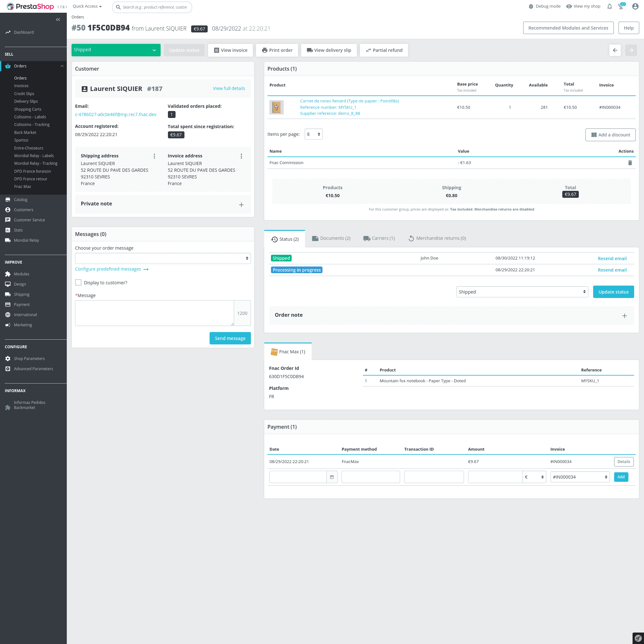The height and width of the screenshot is (644, 644).
Task: Open shipping address three-dot options menu
Action: (154, 156)
